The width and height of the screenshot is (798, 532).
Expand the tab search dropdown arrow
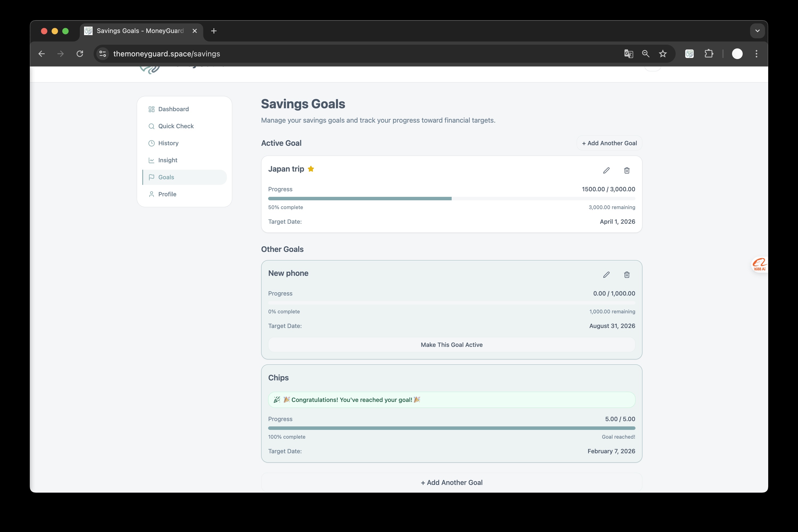(757, 31)
